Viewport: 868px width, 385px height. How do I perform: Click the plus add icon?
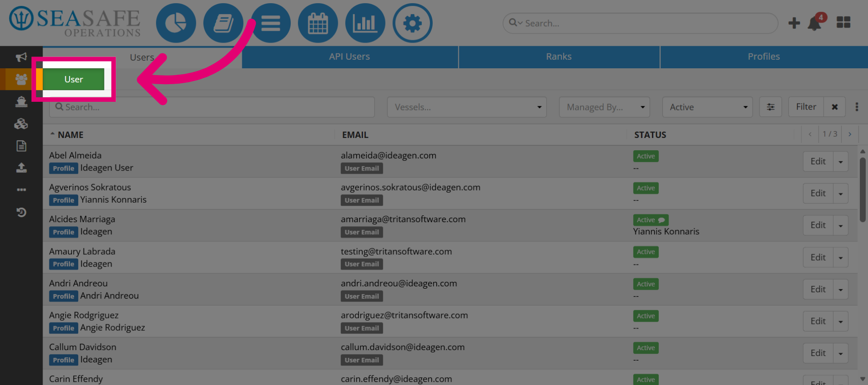[794, 23]
